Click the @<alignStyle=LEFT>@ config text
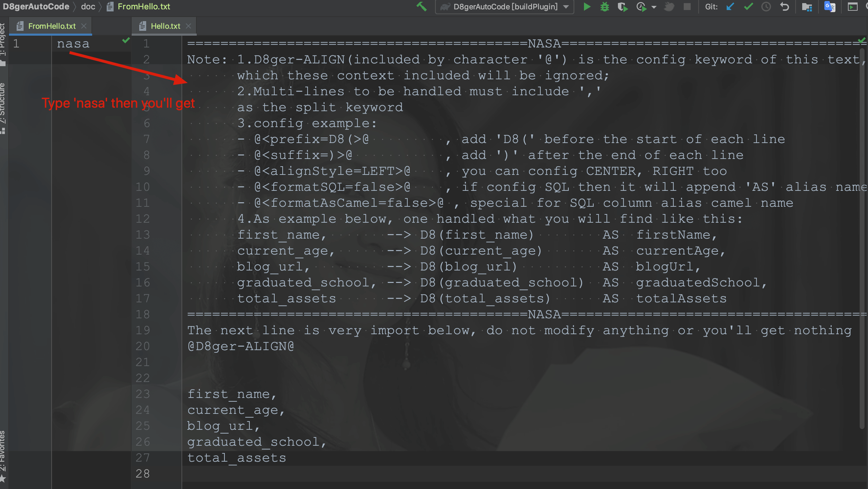The width and height of the screenshot is (868, 489). (332, 171)
